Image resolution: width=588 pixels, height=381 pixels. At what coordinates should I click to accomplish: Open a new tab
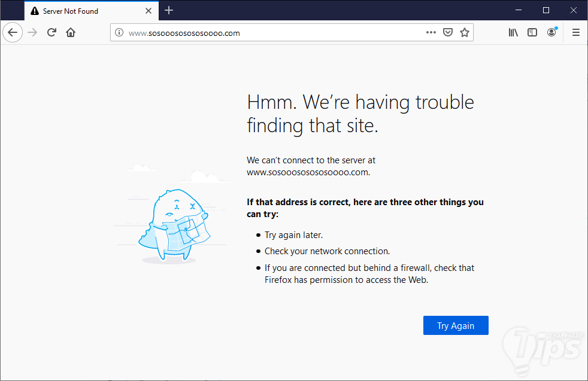[x=169, y=10]
